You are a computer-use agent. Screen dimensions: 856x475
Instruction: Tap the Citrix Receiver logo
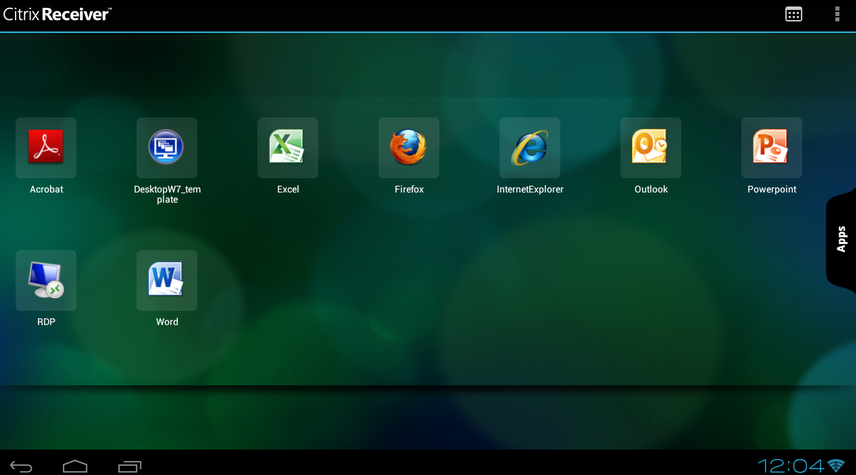click(x=57, y=14)
